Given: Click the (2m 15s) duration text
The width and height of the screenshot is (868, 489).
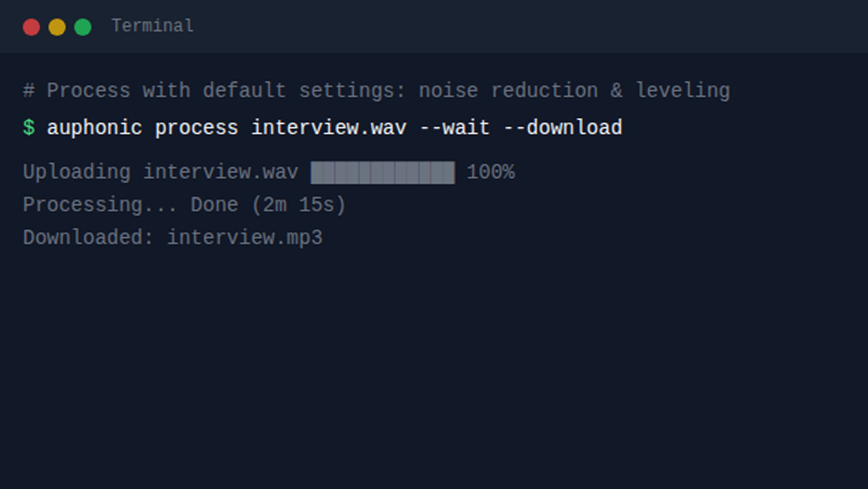Looking at the screenshot, I should (299, 205).
